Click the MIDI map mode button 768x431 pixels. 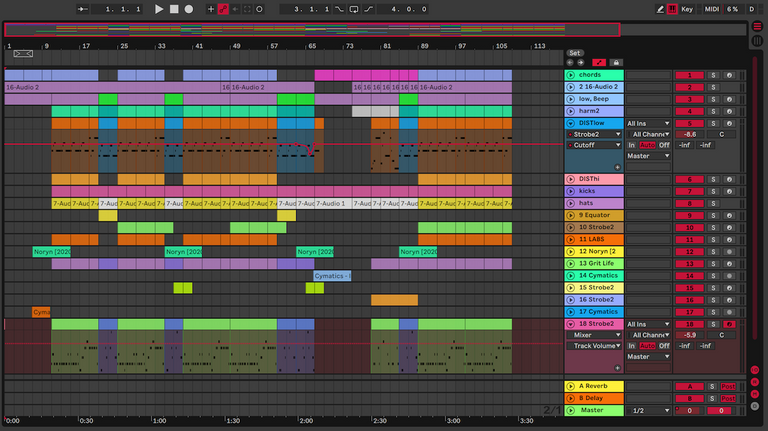(x=711, y=9)
